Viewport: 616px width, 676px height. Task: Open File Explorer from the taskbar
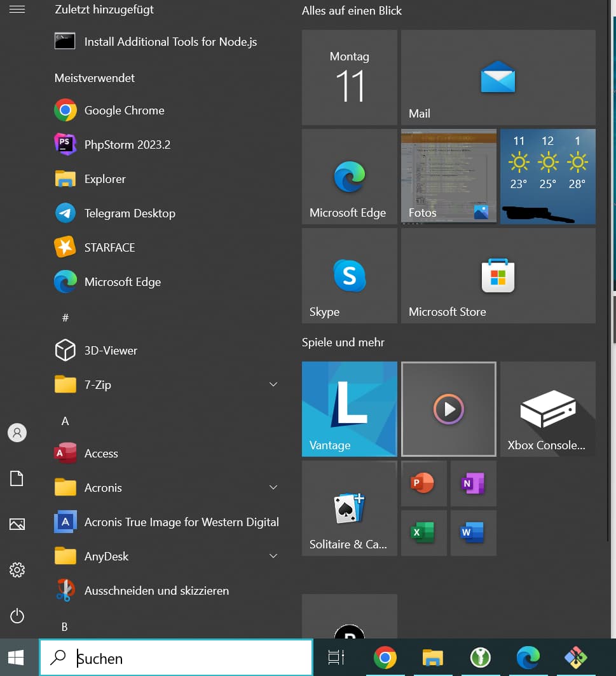point(433,658)
